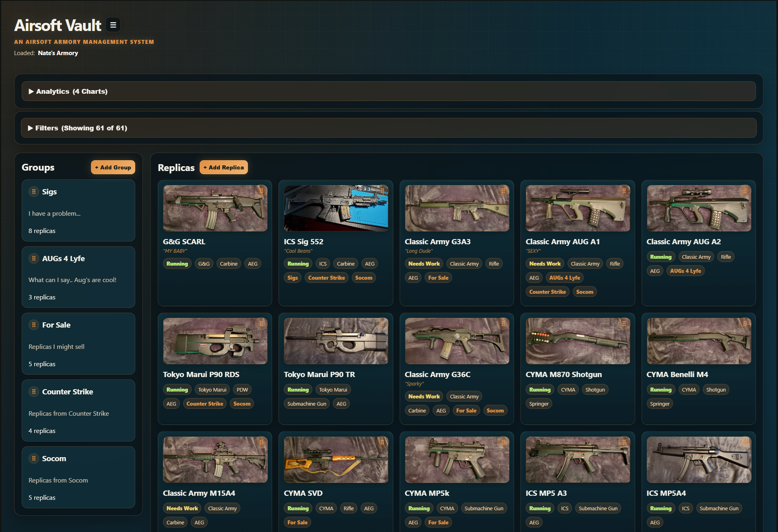Image resolution: width=778 pixels, height=532 pixels.
Task: Click drag handle on Classic Army M15A4 card
Action: click(x=261, y=442)
